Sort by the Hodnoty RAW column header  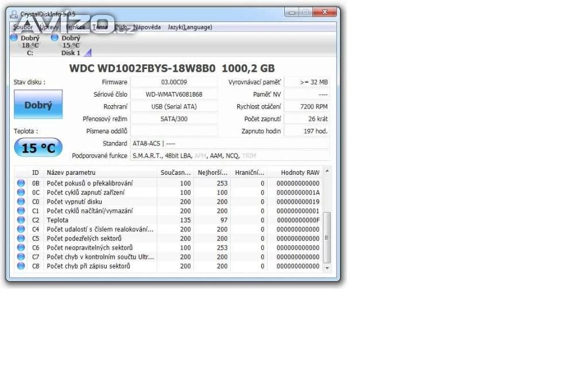click(300, 172)
